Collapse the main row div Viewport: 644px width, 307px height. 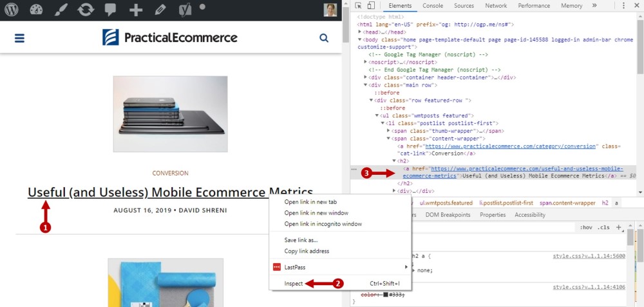tap(366, 85)
